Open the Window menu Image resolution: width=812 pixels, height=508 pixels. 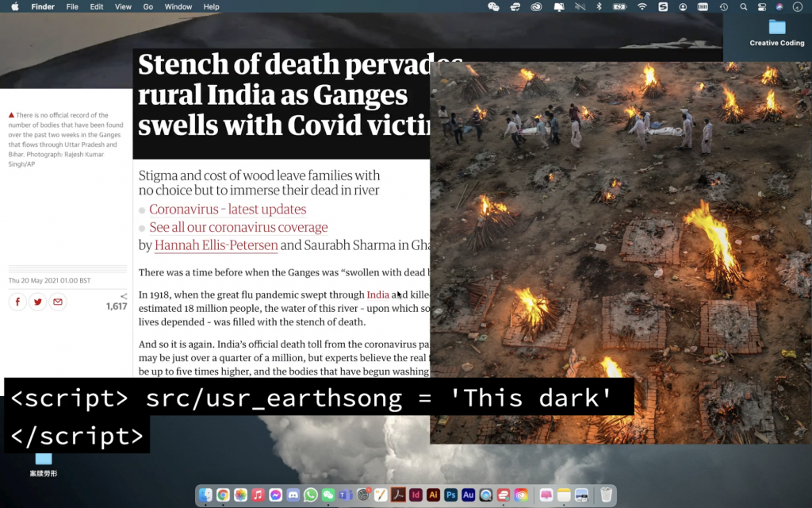tap(178, 6)
